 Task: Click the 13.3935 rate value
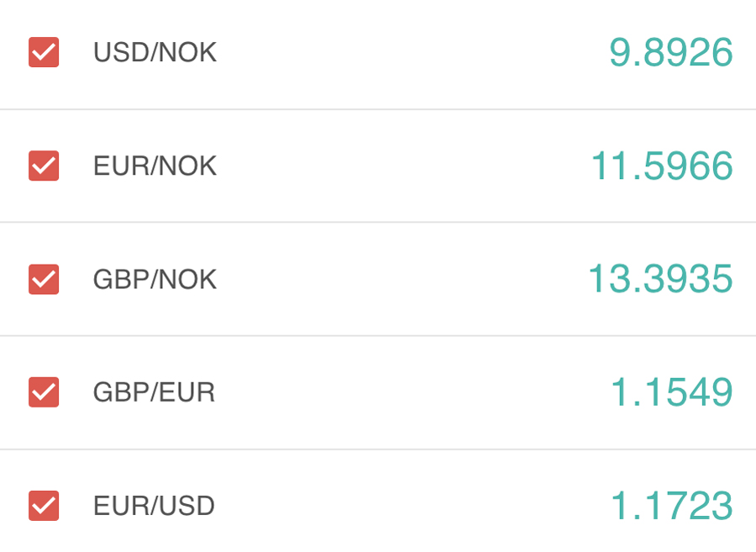(x=660, y=279)
